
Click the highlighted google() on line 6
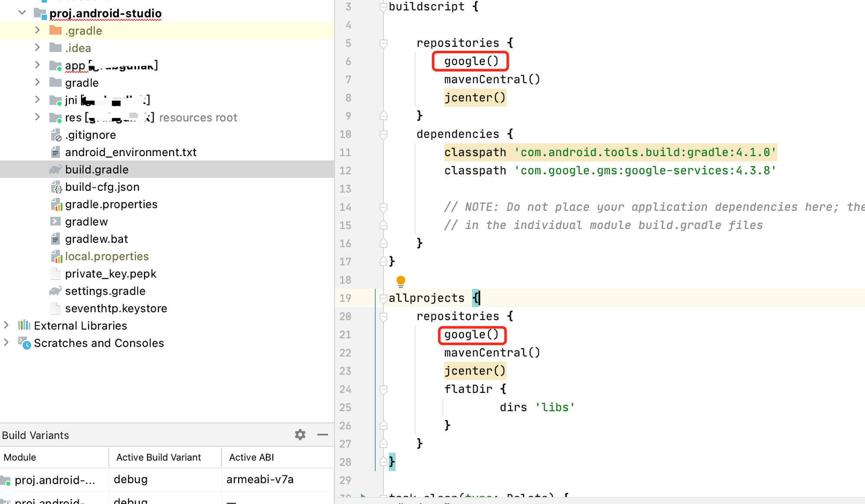pyautogui.click(x=471, y=61)
